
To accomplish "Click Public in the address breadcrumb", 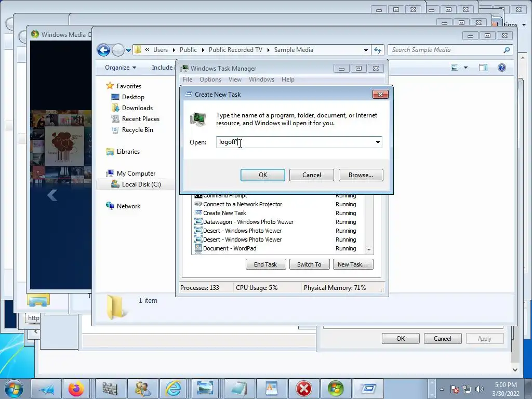I will [188, 50].
